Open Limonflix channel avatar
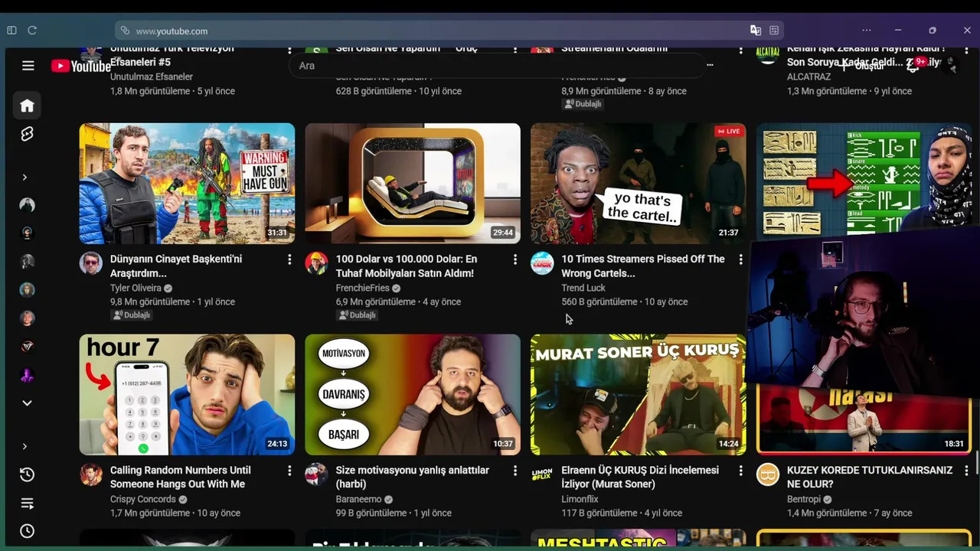Viewport: 980px width, 551px height. pyautogui.click(x=542, y=474)
